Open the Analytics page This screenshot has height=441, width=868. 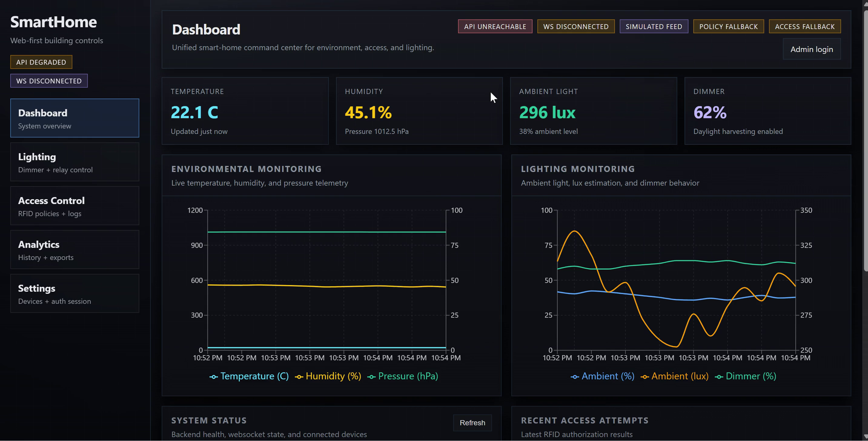point(75,250)
